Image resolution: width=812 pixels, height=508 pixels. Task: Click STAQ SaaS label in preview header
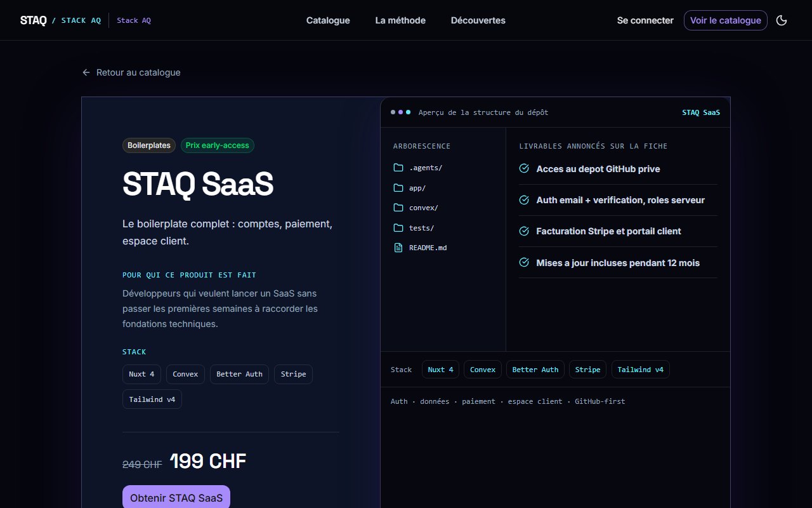tap(701, 112)
